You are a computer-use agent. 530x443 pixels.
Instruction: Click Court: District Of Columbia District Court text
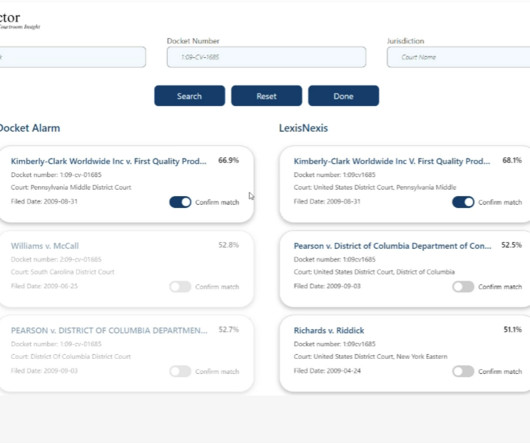(x=71, y=356)
